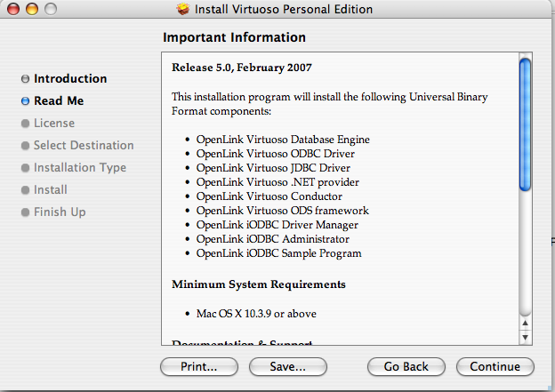This screenshot has width=555, height=392.
Task: Click 'OpenLink Virtuoso JDBC Driver' list item
Action: point(273,168)
